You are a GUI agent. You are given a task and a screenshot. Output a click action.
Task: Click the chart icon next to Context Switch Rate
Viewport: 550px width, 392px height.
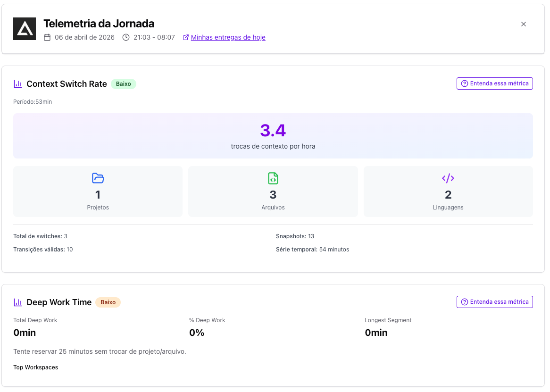coord(17,84)
